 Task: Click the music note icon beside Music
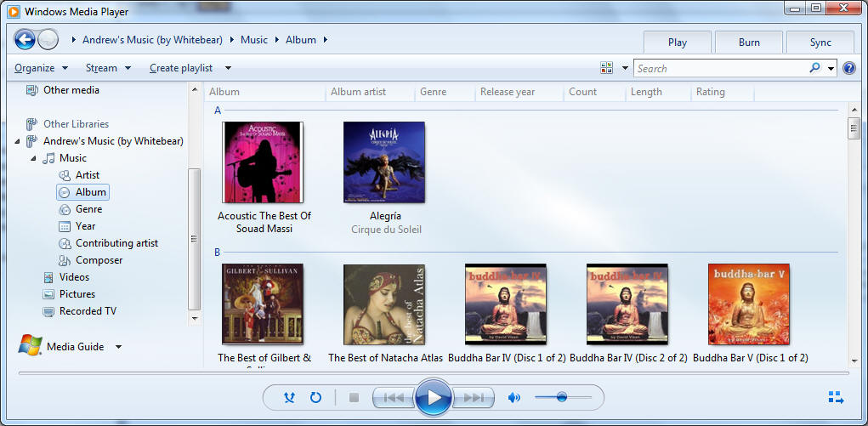48,158
